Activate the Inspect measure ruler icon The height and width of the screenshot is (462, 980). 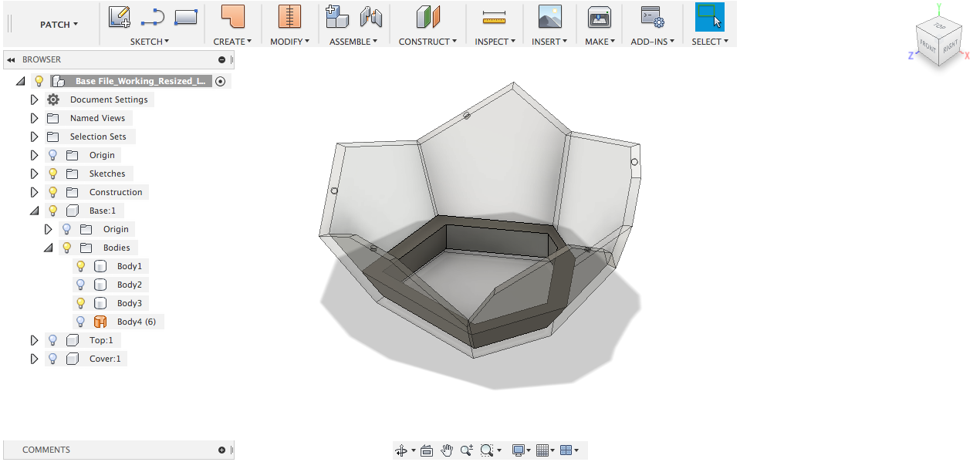[x=493, y=17]
